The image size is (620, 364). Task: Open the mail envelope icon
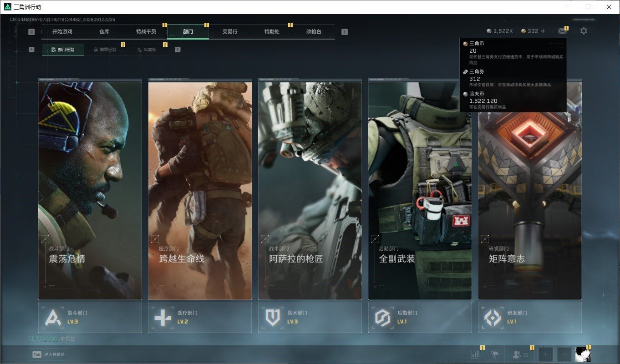tap(563, 31)
